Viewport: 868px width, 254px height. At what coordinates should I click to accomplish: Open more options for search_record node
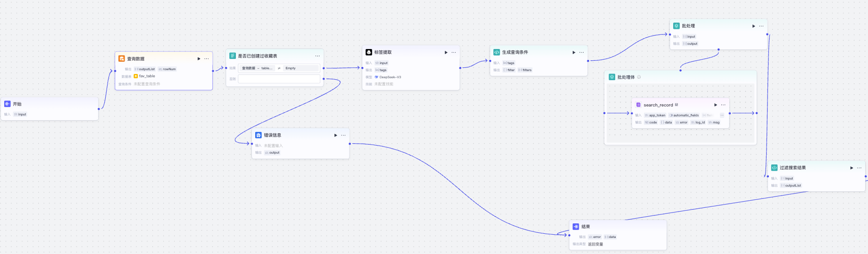[723, 105]
